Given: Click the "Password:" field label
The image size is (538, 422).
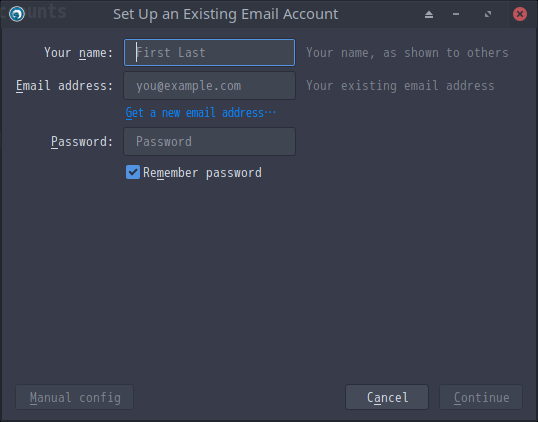Looking at the screenshot, I should tap(82, 142).
